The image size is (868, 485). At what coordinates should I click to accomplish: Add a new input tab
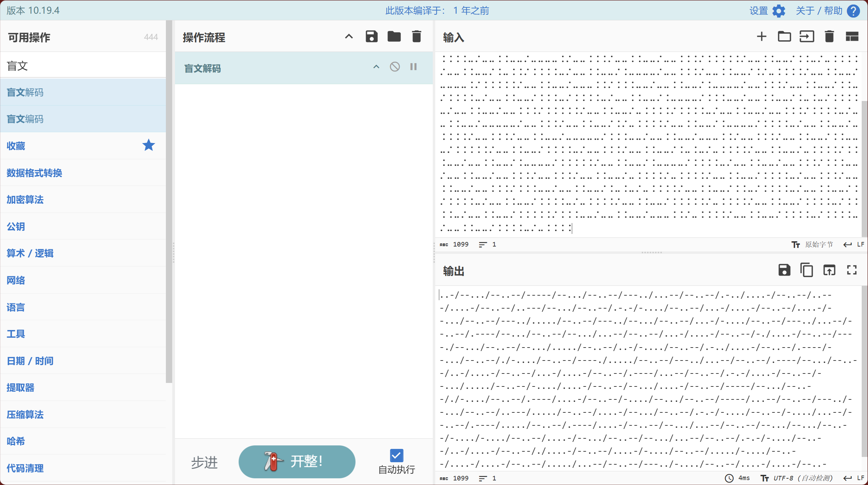click(x=761, y=36)
